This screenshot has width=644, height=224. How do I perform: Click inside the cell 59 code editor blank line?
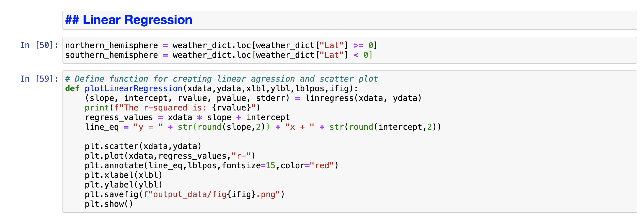click(x=350, y=137)
